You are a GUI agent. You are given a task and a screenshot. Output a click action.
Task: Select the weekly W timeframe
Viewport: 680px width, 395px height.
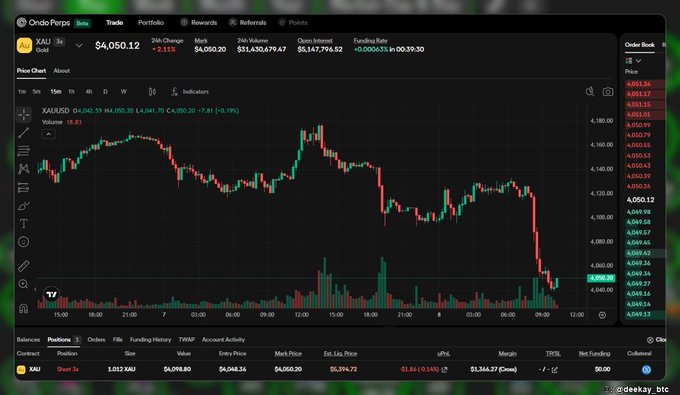pos(124,91)
